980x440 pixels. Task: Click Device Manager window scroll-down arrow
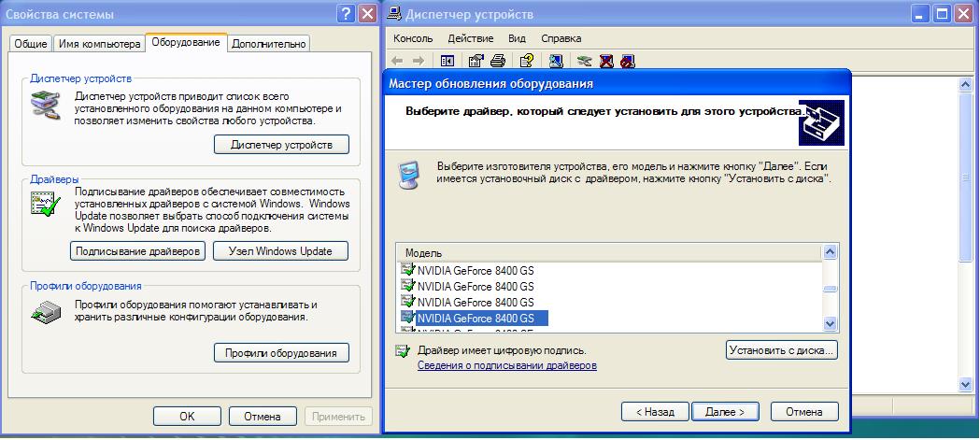964,384
